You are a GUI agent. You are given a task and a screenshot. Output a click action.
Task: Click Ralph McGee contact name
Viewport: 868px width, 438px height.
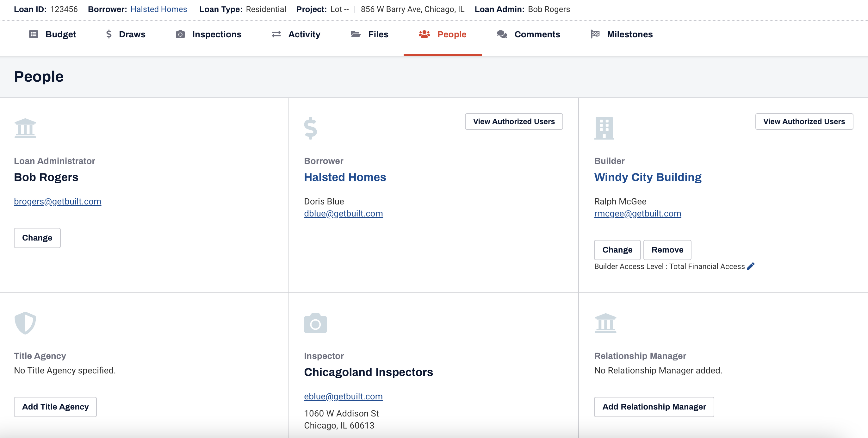[620, 201]
